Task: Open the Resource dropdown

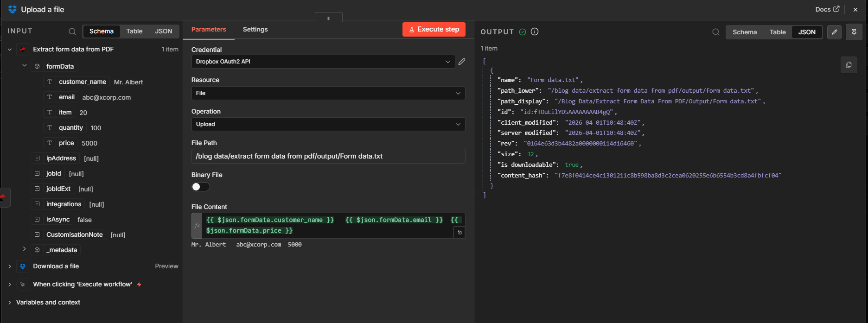Action: [328, 93]
